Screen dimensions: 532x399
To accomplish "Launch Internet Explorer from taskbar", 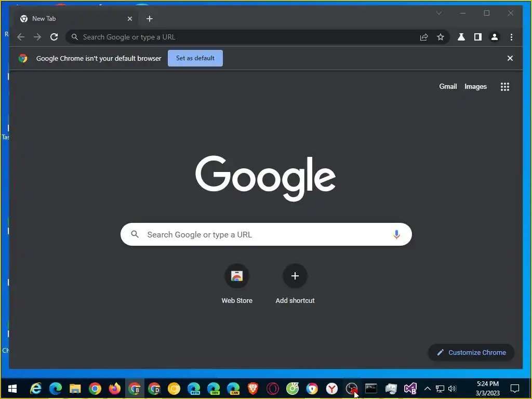I will click(36, 389).
